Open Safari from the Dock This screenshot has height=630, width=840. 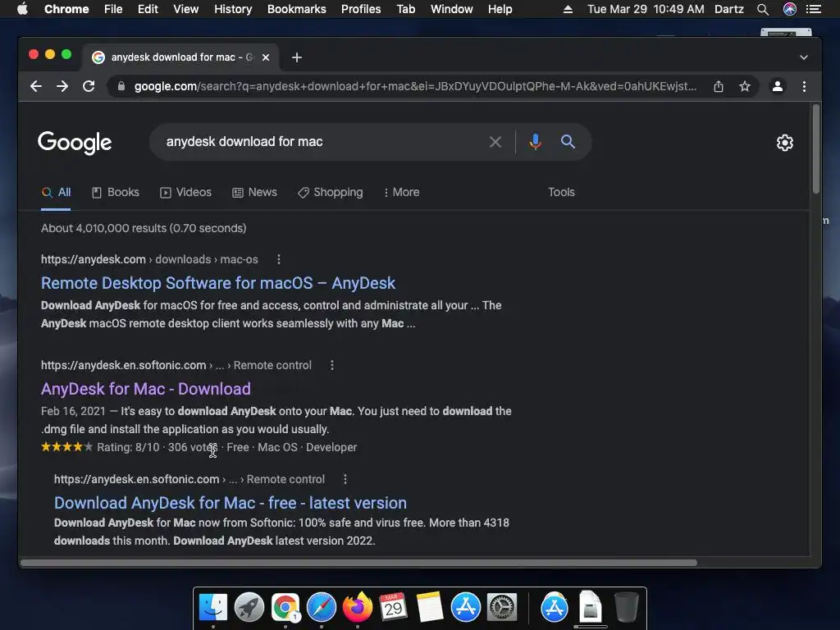pos(322,608)
